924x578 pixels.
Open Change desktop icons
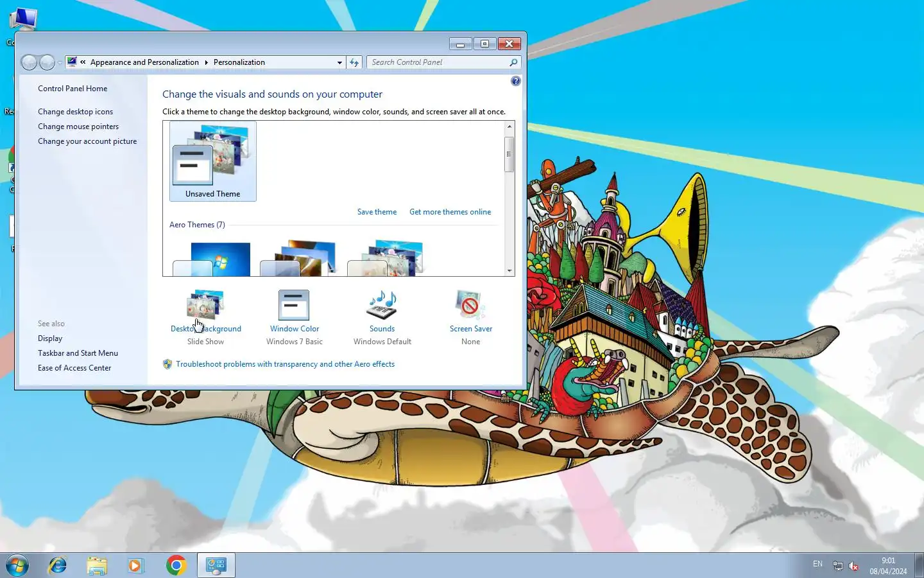tap(75, 112)
